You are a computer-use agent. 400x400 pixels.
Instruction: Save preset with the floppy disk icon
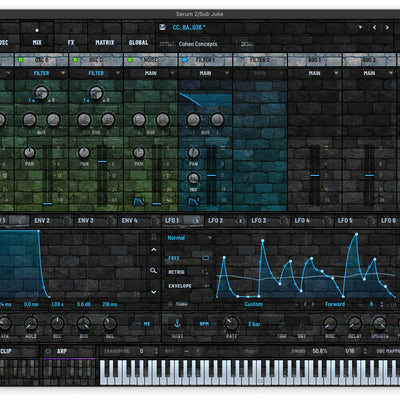click(x=162, y=27)
